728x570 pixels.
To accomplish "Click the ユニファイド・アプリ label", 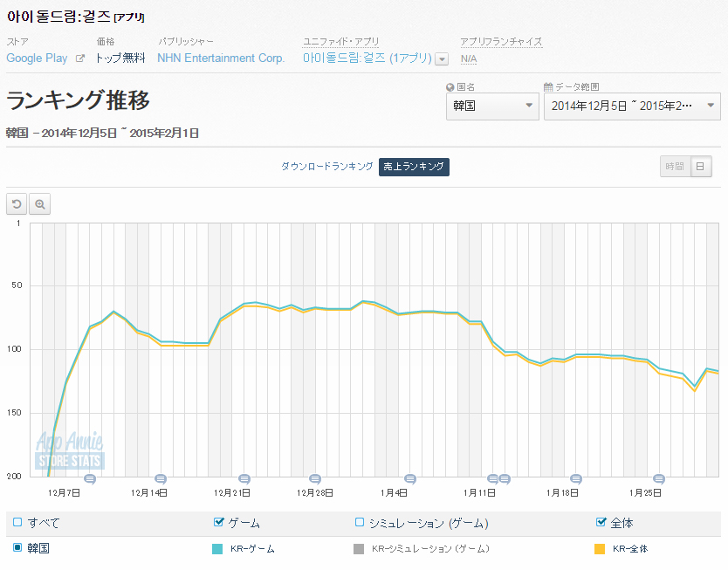I will (x=340, y=42).
